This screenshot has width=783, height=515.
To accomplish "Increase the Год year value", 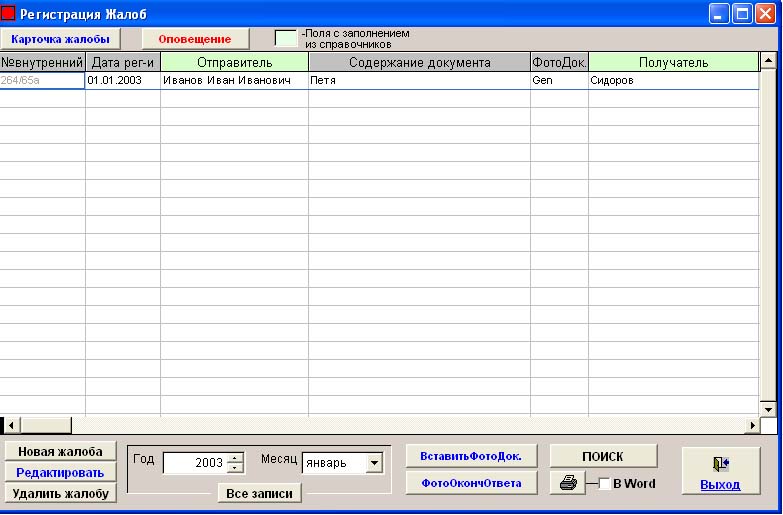I will 235,458.
